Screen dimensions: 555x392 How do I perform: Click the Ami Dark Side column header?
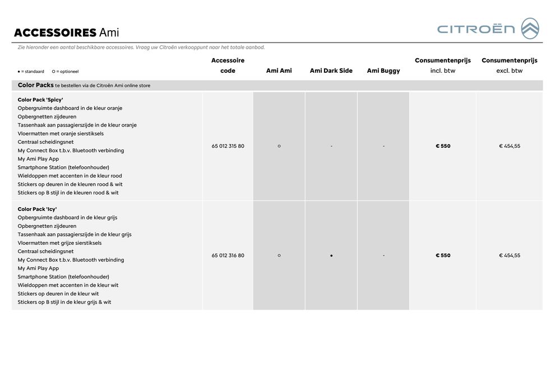[x=331, y=71]
